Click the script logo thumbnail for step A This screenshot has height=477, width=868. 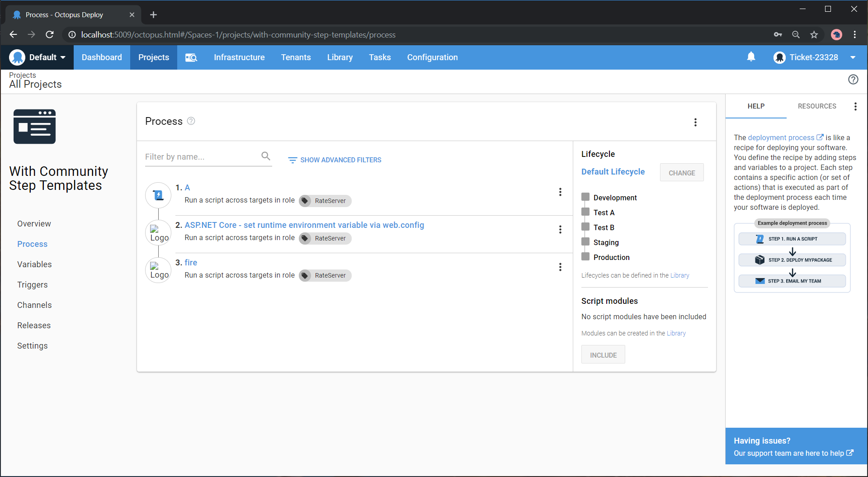click(x=158, y=195)
